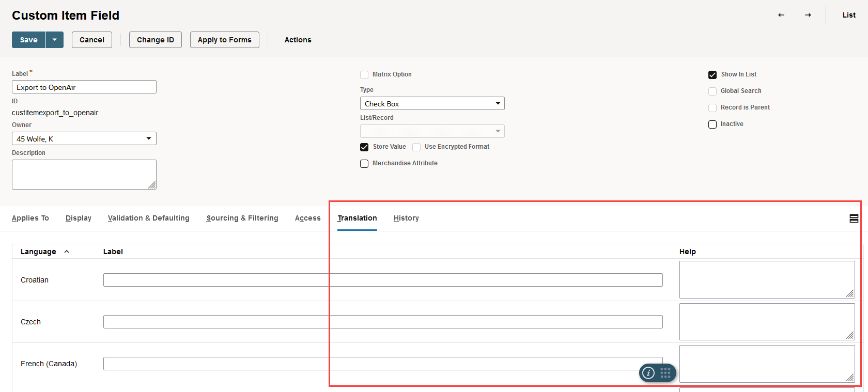Open the Save button dropdown arrow
This screenshot has height=392, width=868.
[55, 40]
